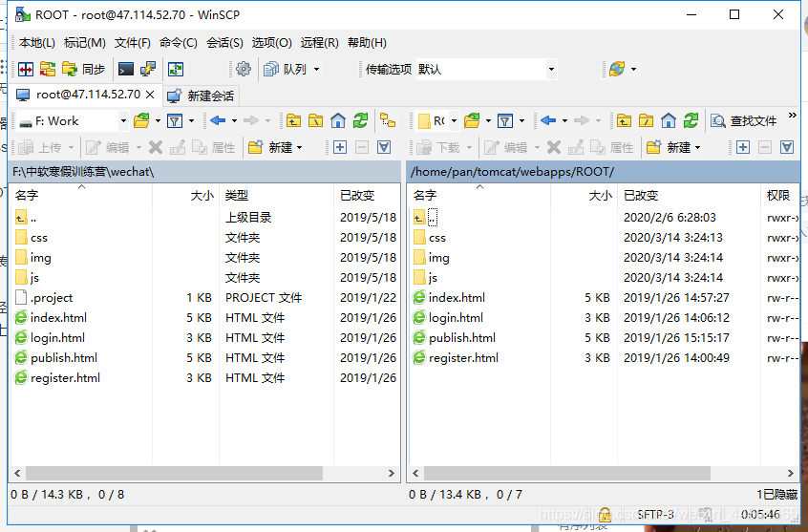Click remote panel filter icon
Screen dimensions: 808x532
coord(505,121)
